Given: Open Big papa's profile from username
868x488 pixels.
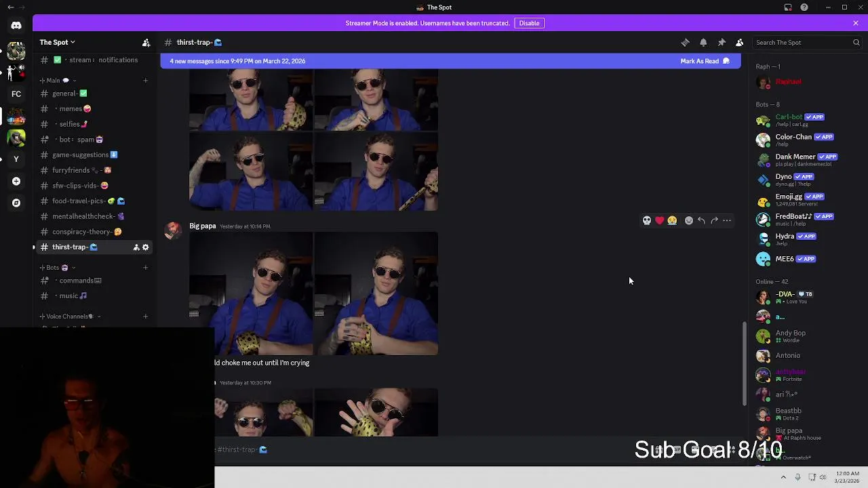Looking at the screenshot, I should click(202, 226).
